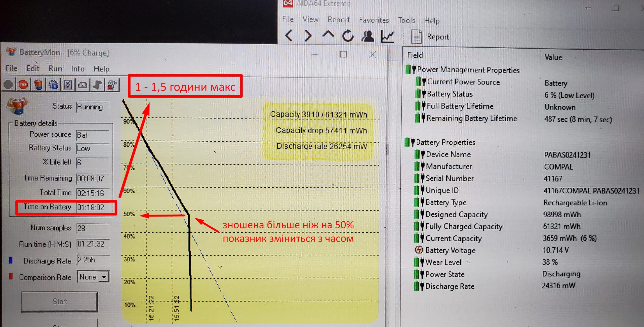644x327 pixels.
Task: Open AIDA64 Favorites menu
Action: pos(374,20)
